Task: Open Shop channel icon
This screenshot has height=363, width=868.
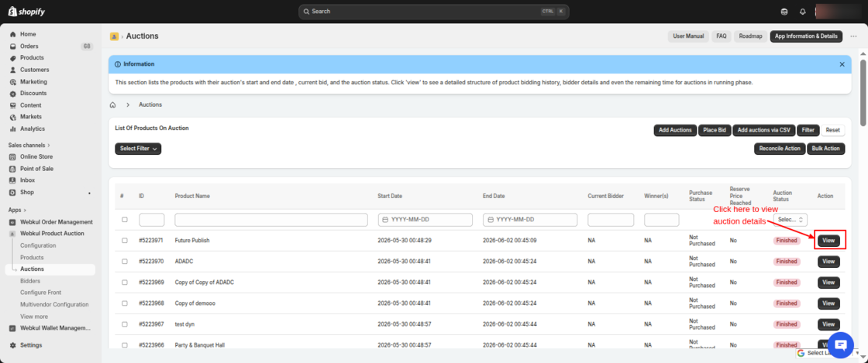Action: pyautogui.click(x=12, y=193)
